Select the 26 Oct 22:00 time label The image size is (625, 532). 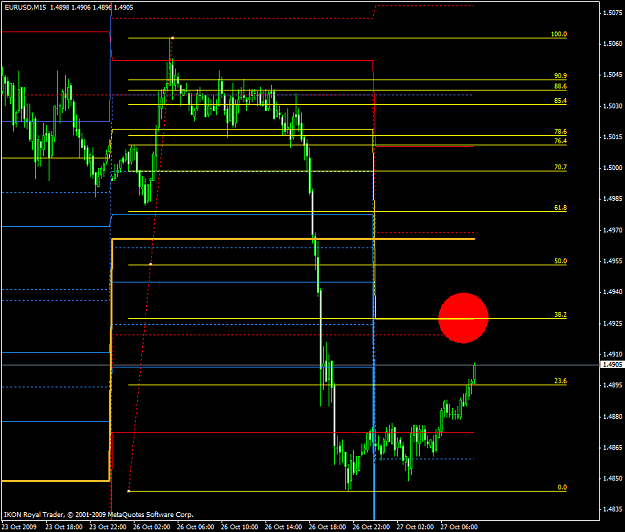tap(371, 527)
